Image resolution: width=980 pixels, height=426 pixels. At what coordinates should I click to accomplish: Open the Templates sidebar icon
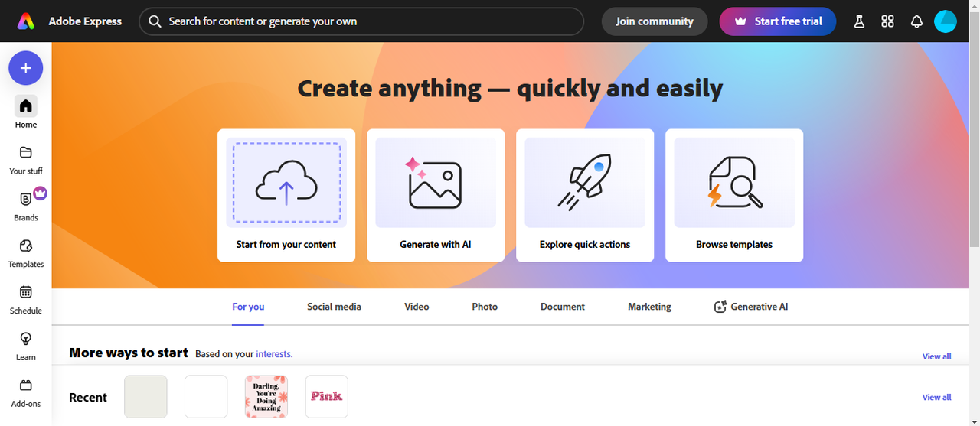tap(26, 246)
